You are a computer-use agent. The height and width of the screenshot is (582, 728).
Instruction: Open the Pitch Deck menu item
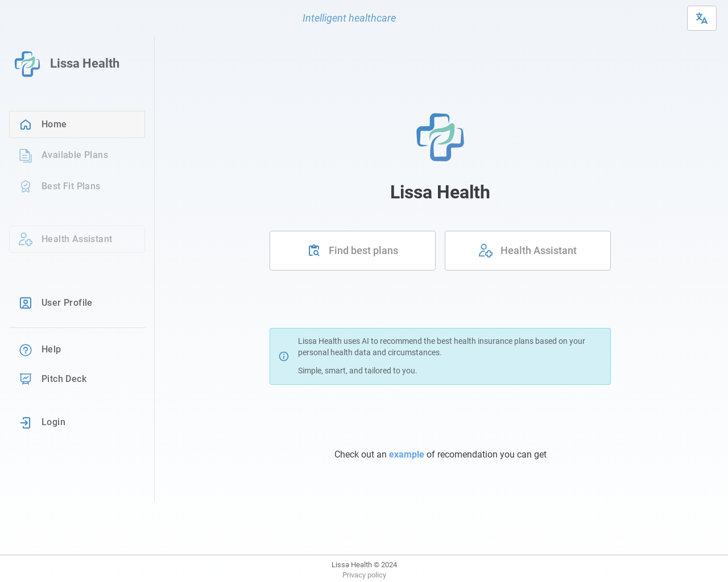[77, 379]
